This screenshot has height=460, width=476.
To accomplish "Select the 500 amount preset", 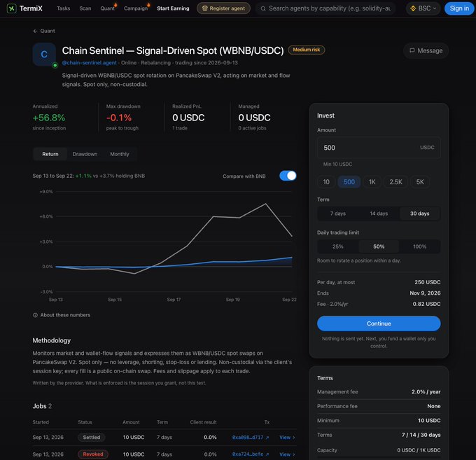I will point(349,182).
